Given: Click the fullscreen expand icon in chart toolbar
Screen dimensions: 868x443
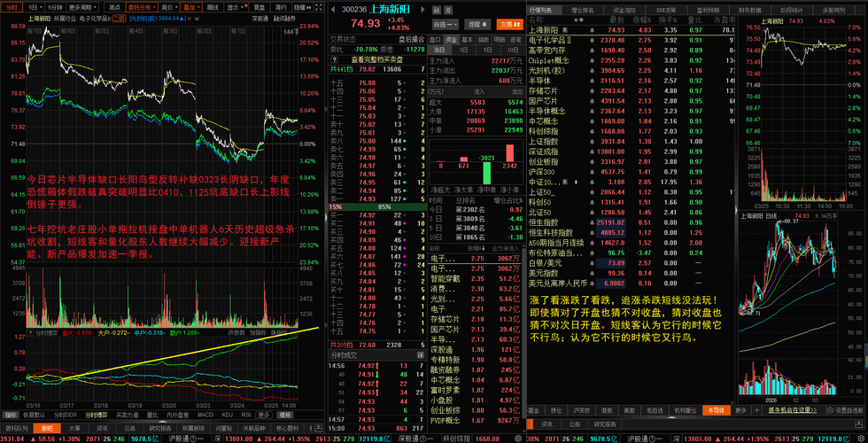Looking at the screenshot, I should pyautogui.click(x=320, y=8).
